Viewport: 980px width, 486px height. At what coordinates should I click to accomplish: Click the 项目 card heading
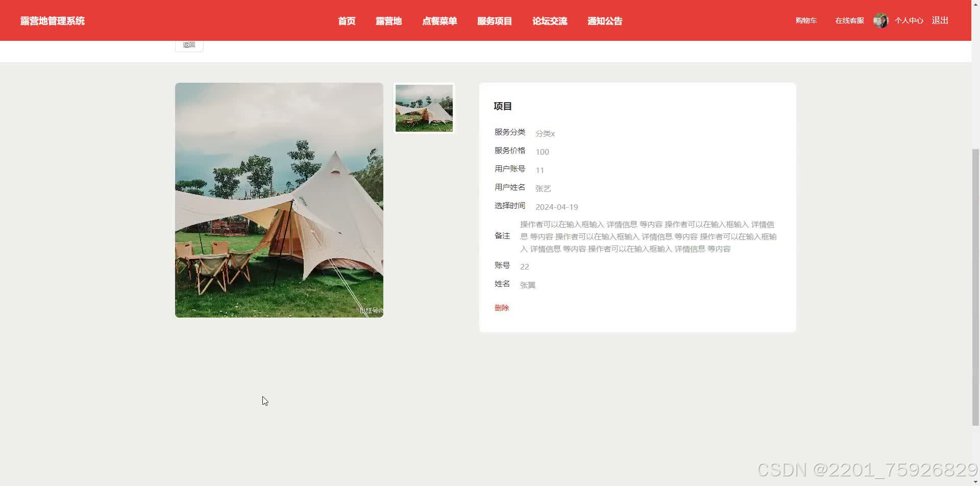pyautogui.click(x=503, y=106)
